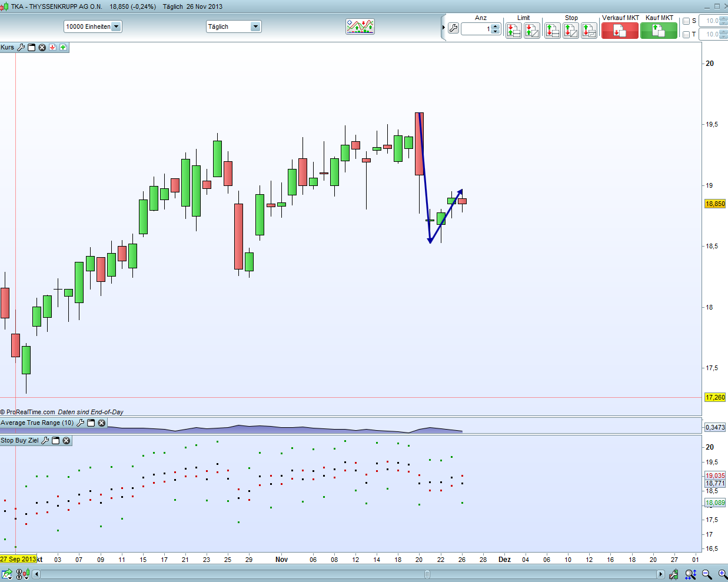Viewport: 728px width, 582px height.
Task: Close the Average True Range panel
Action: pyautogui.click(x=102, y=423)
